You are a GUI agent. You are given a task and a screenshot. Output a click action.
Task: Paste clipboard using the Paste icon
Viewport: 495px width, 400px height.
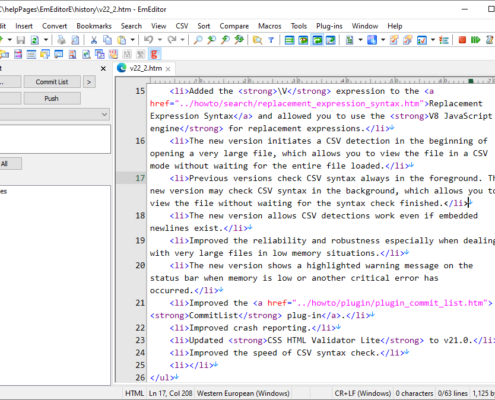[x=122, y=40]
